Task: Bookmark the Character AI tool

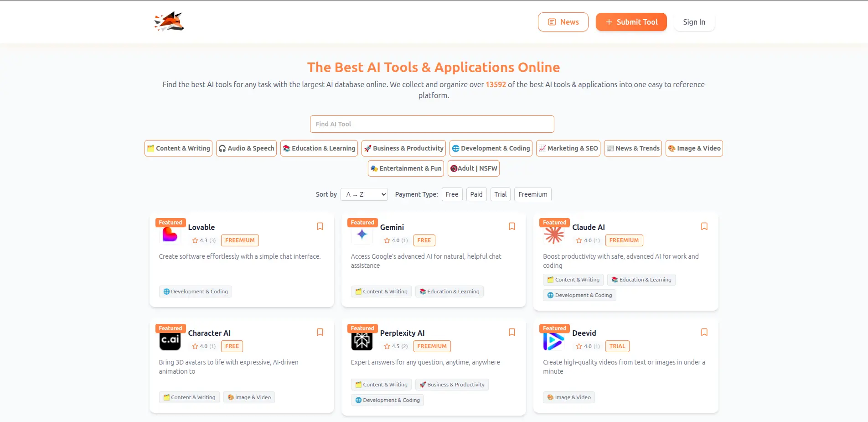Action: pos(320,332)
